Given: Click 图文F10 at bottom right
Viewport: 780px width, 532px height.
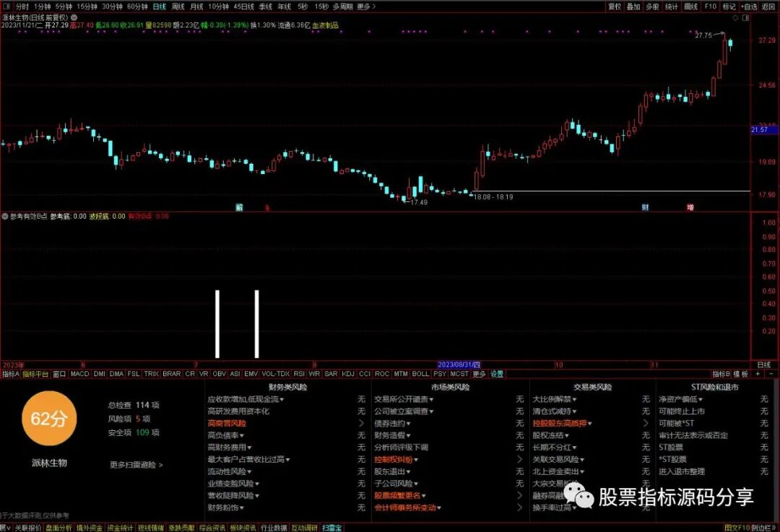Looking at the screenshot, I should [737, 528].
